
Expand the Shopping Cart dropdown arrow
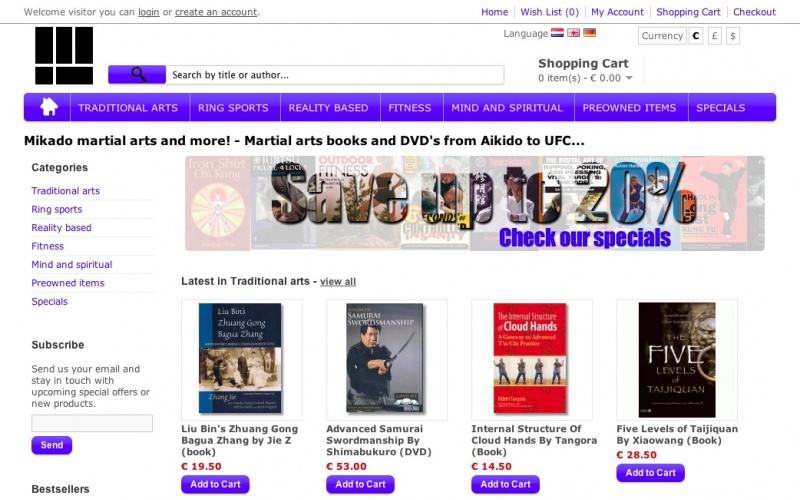(x=629, y=78)
